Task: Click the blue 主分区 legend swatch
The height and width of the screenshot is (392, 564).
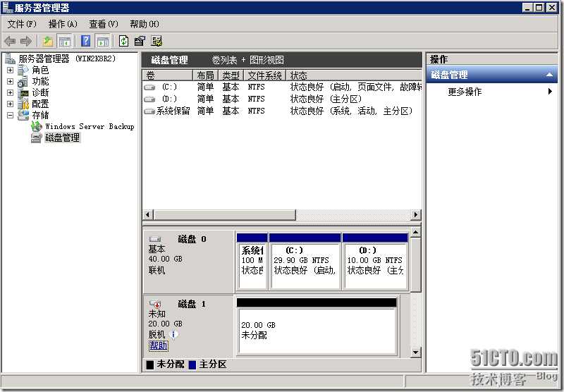Action: pyautogui.click(x=192, y=365)
